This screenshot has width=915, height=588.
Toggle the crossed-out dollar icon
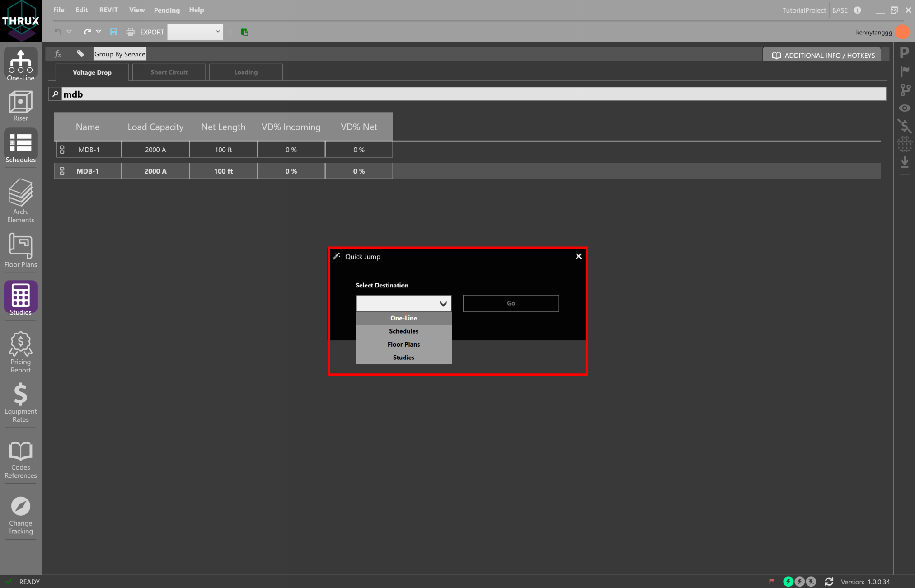tap(905, 127)
